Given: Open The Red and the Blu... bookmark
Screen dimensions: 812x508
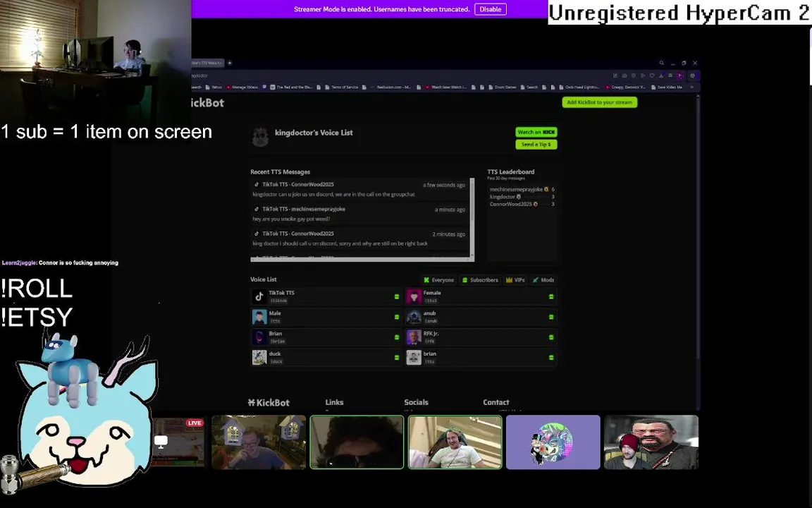Looking at the screenshot, I should point(290,87).
